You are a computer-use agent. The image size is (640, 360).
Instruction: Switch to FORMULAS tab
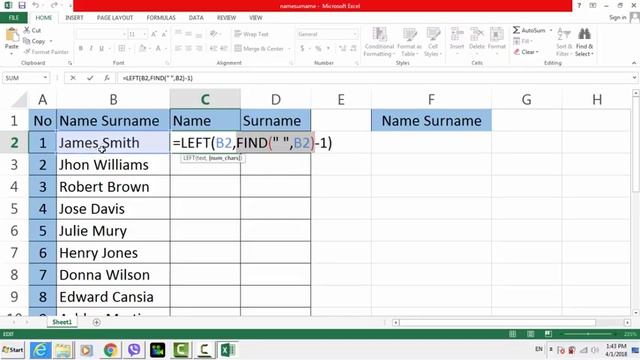pos(161,18)
